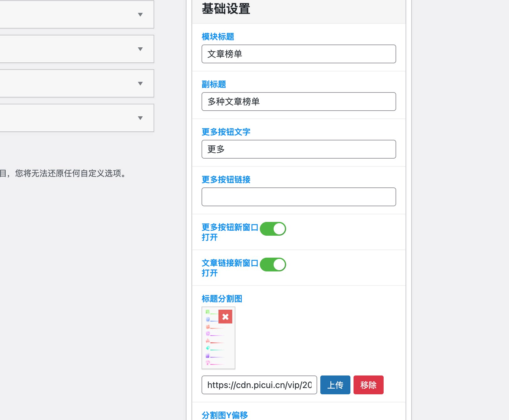Select the image URL field starting https://cdn.picui.cn
The width and height of the screenshot is (509, 420).
click(259, 385)
